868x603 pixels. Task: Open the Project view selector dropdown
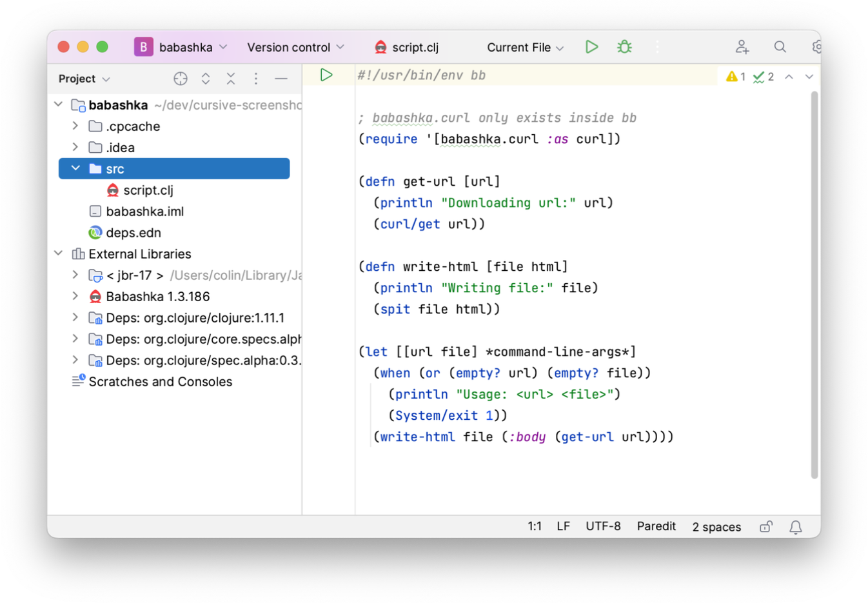[84, 79]
